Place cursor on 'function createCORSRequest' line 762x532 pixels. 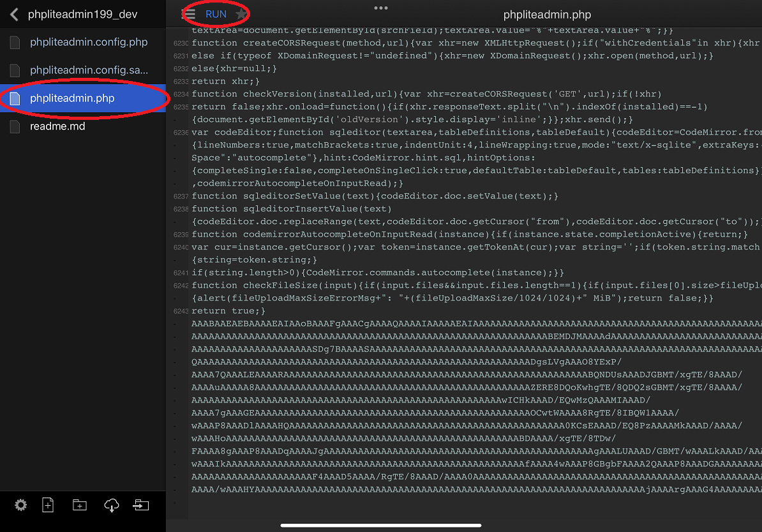point(476,43)
